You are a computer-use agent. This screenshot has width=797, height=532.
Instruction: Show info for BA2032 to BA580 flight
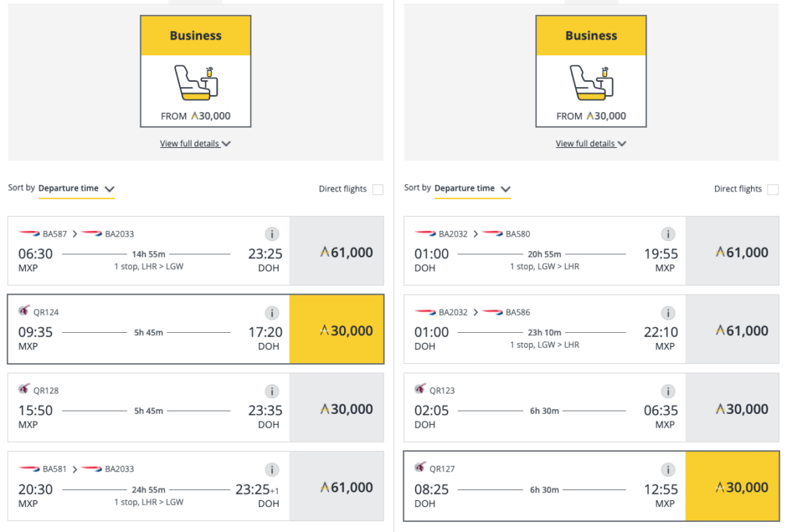pyautogui.click(x=668, y=234)
